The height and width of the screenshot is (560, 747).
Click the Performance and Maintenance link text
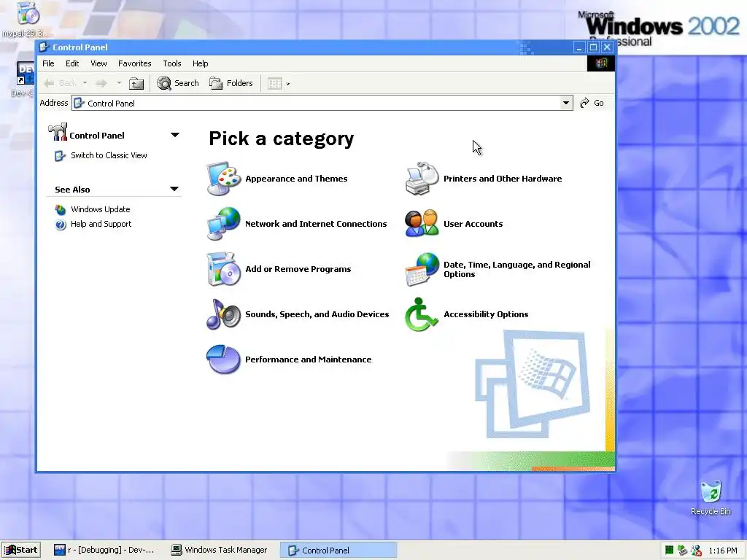(309, 359)
